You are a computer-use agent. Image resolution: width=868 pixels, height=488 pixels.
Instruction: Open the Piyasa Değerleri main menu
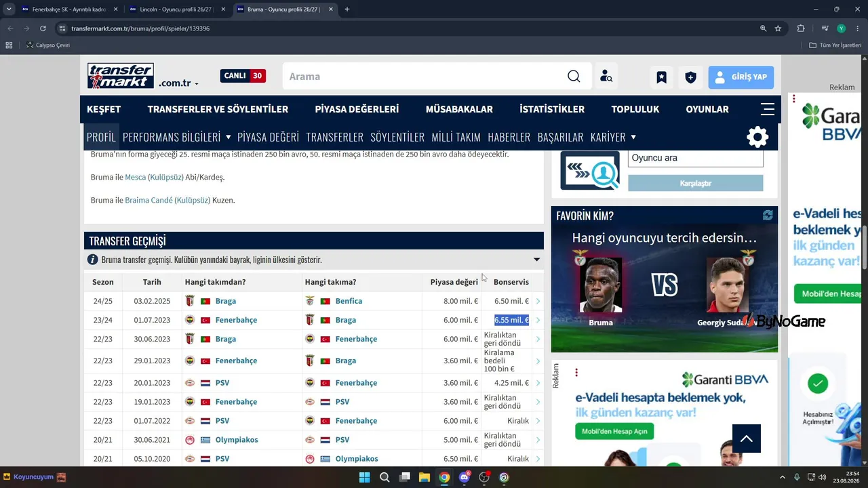357,109
